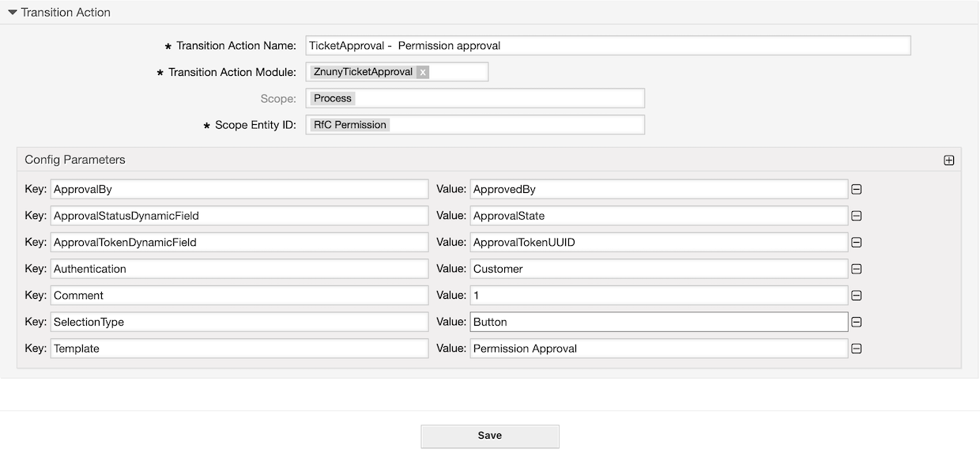Edit the Authentication key field

coord(239,269)
